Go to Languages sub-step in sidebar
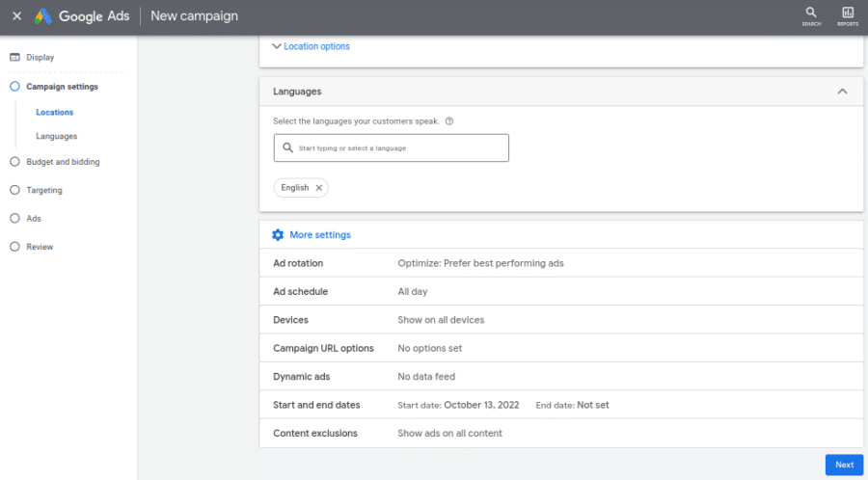 (57, 136)
